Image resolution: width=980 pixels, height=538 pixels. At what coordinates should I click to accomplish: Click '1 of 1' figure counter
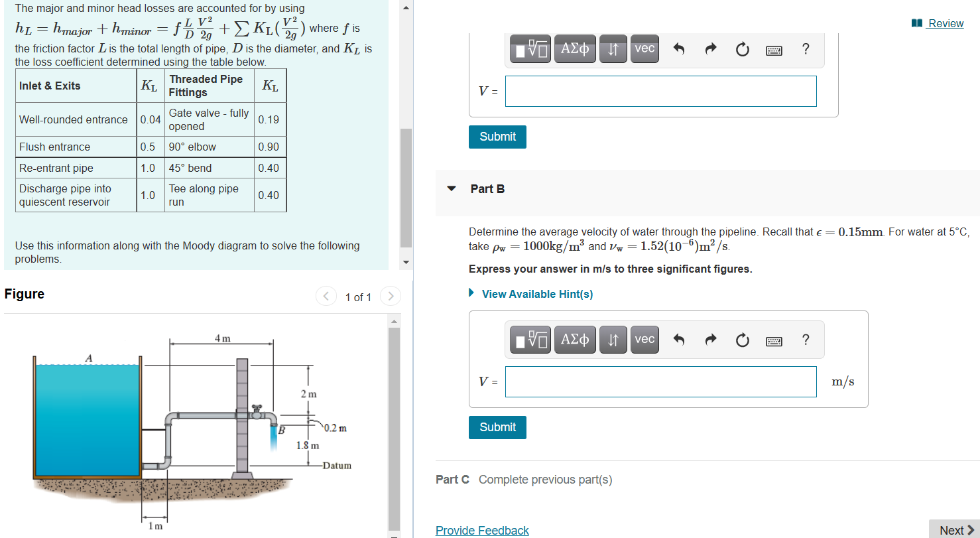point(358,297)
